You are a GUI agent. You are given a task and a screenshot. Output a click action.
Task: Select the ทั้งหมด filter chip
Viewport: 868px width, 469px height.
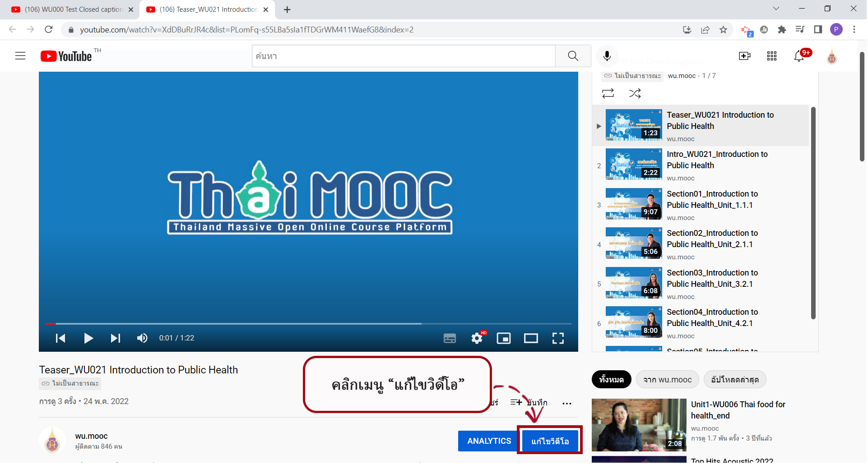pos(611,380)
